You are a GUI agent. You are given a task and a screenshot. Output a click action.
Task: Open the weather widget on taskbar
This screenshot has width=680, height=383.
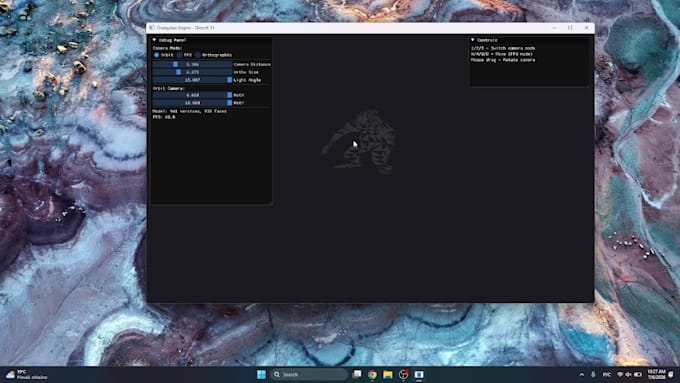tap(26, 375)
